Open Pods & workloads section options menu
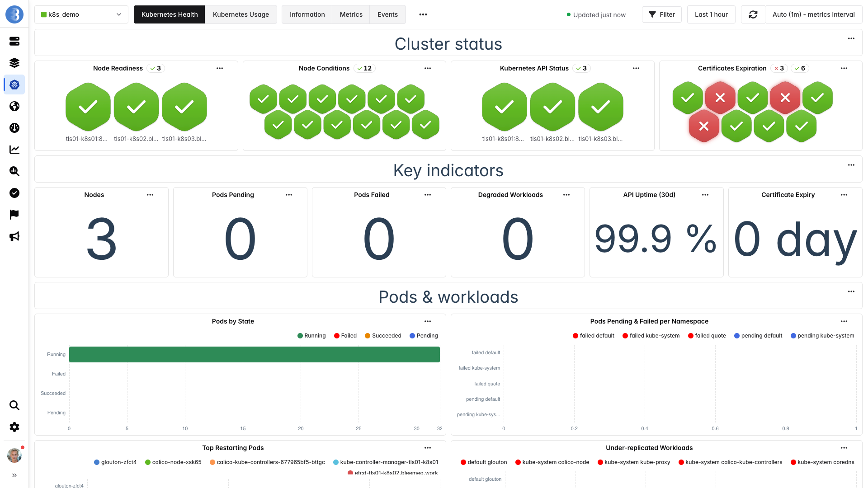Image resolution: width=868 pixels, height=488 pixels. [851, 291]
